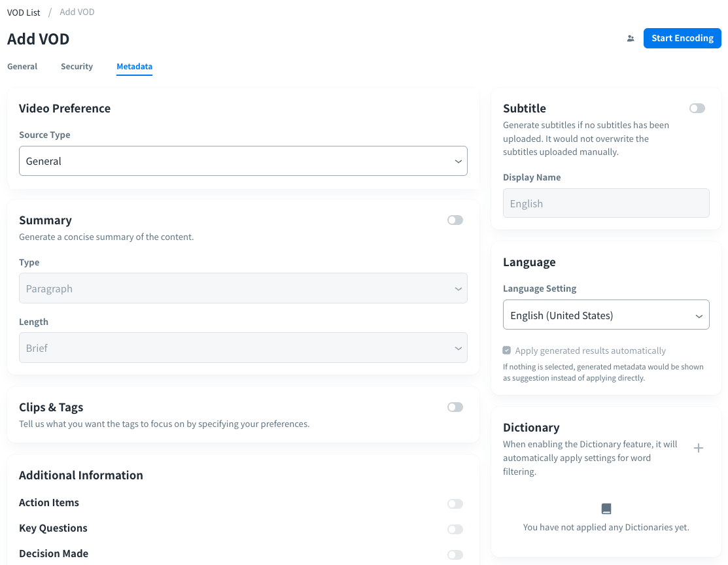Enable the Subtitle toggle
The image size is (728, 565).
[697, 109]
